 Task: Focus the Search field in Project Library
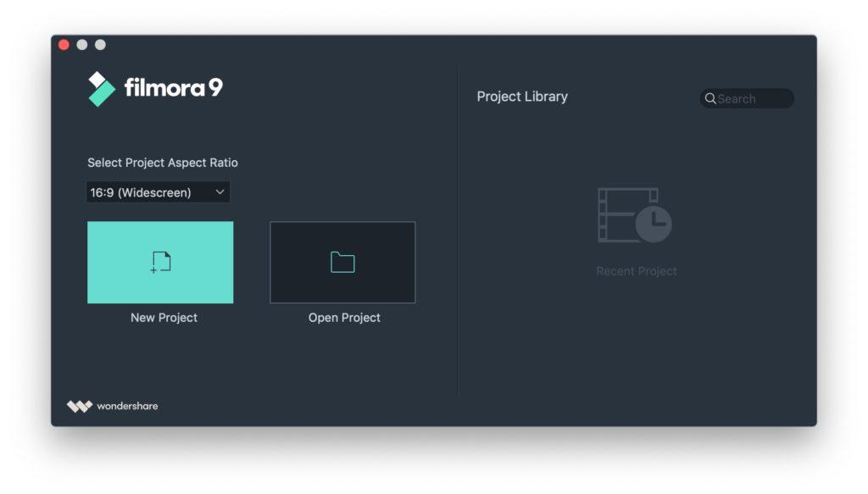[x=753, y=98]
